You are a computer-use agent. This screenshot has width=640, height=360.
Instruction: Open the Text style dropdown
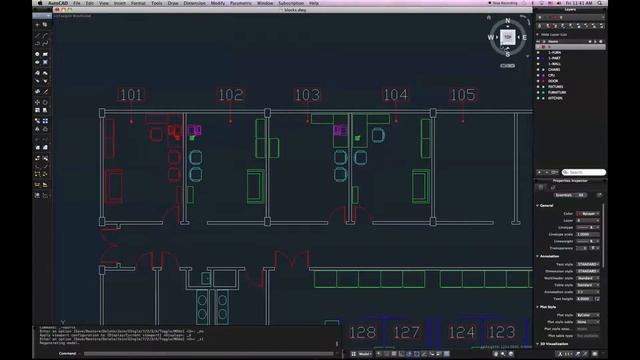point(588,264)
